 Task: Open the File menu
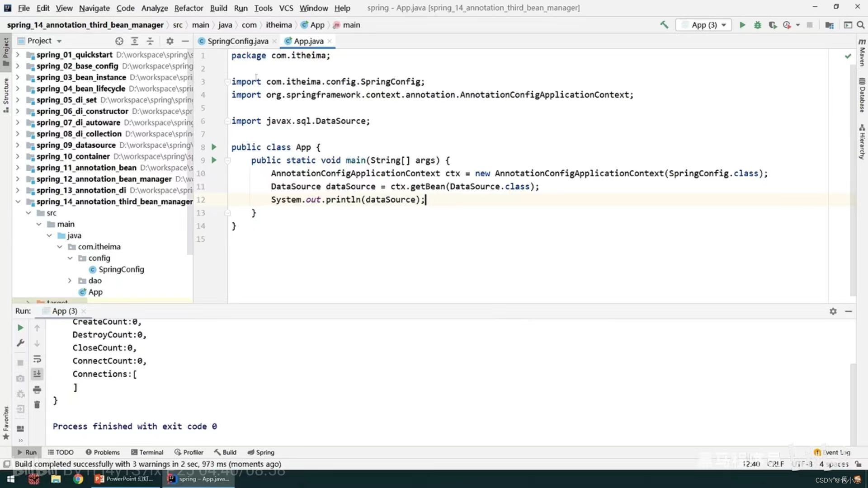(24, 8)
